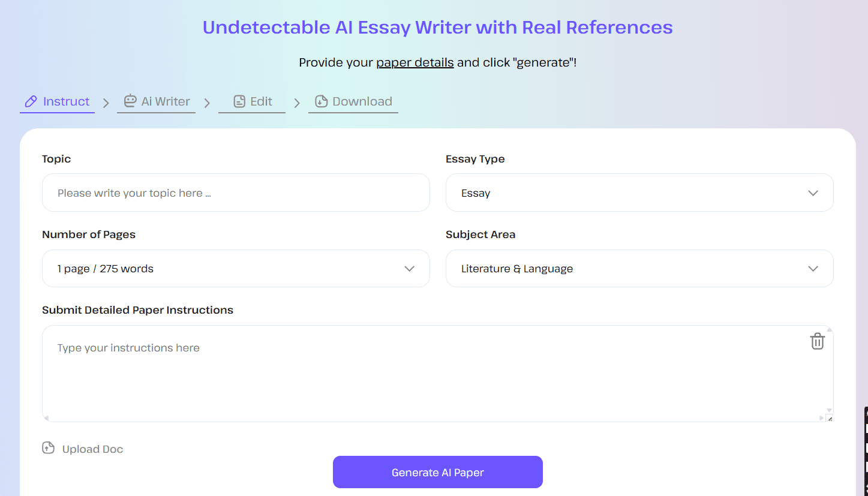Go to the Download step
868x496 pixels.
[x=361, y=101]
